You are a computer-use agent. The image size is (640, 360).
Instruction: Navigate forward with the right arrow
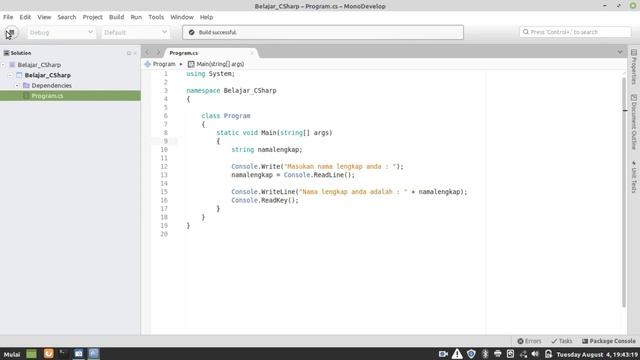(x=158, y=52)
